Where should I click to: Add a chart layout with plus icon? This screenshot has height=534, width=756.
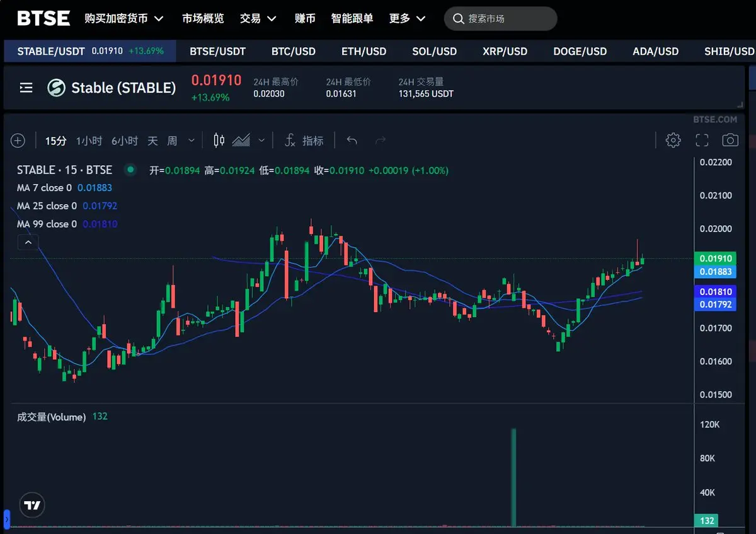(18, 141)
